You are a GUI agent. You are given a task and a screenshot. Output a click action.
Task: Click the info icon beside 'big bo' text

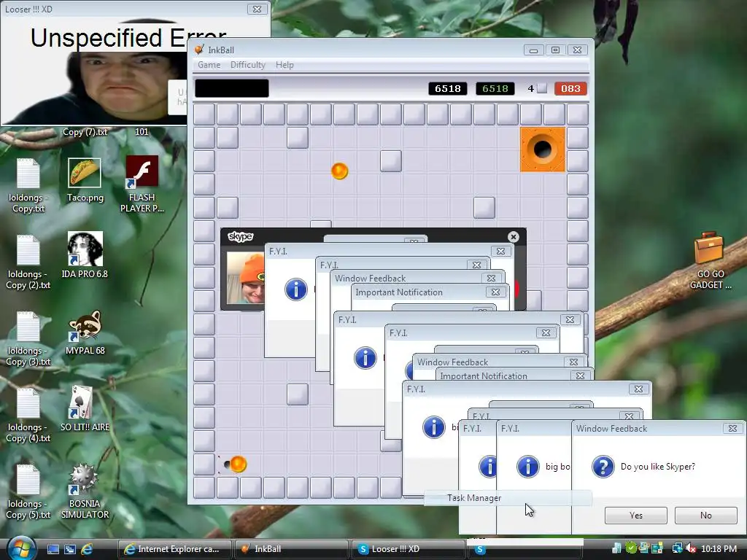(x=528, y=467)
